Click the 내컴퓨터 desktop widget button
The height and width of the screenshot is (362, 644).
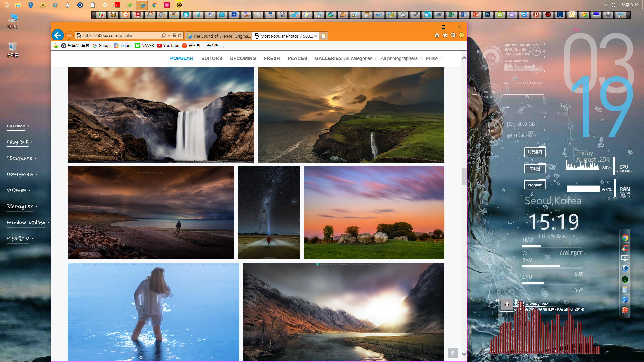pyautogui.click(x=535, y=152)
